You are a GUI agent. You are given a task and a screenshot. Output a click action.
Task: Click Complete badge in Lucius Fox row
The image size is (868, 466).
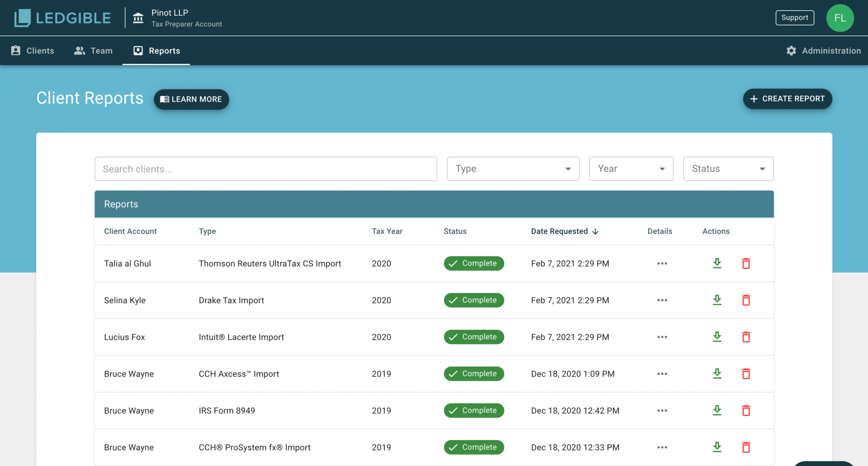click(474, 337)
